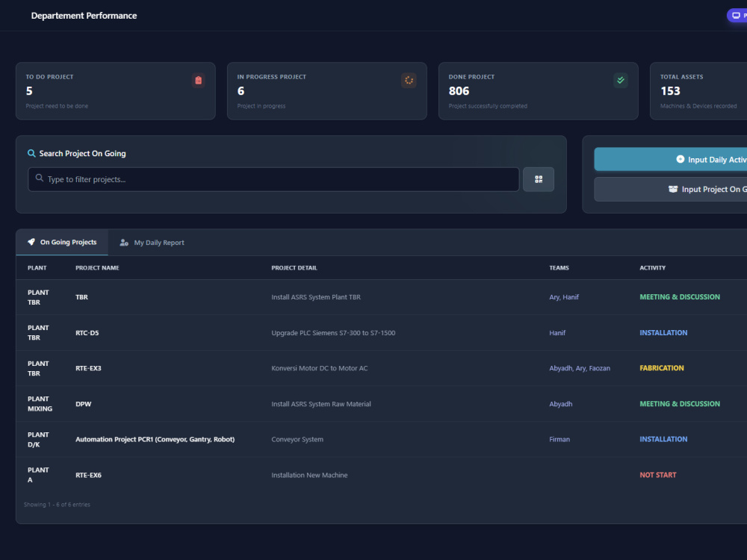Open the Done Project card showing 806
747x560 pixels.
539,91
